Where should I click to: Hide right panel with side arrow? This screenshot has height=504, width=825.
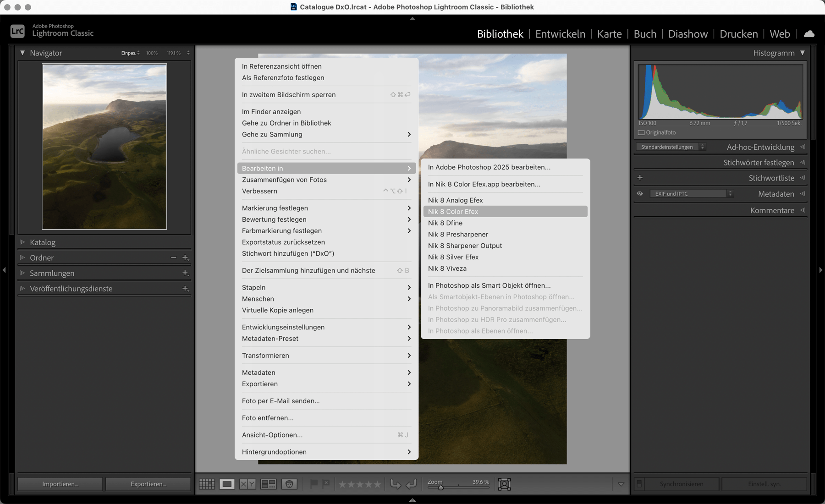821,270
